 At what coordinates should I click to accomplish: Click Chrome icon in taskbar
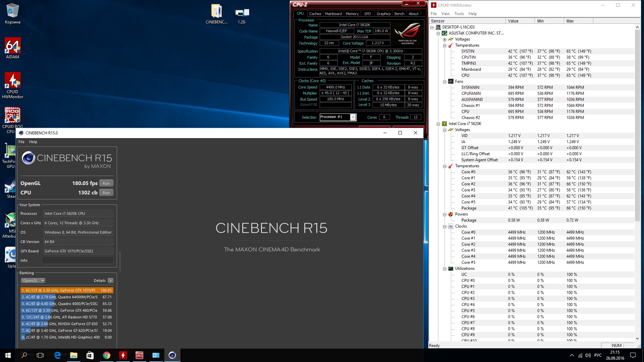(107, 355)
